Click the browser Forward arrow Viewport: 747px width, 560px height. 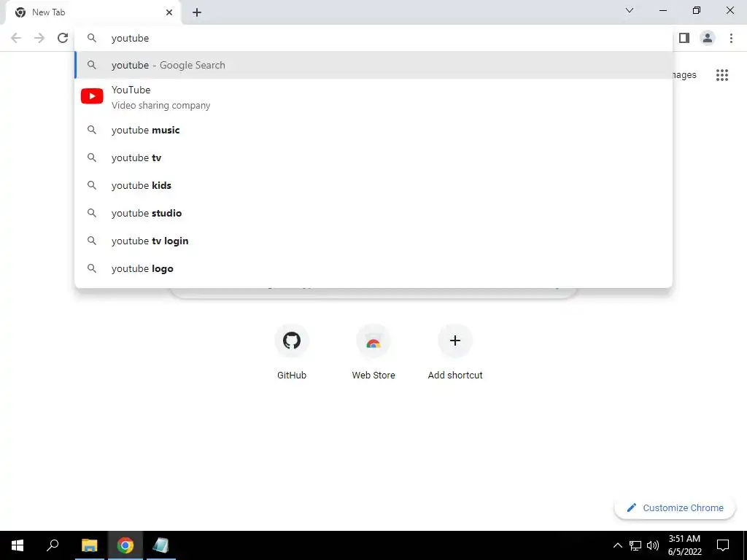39,38
